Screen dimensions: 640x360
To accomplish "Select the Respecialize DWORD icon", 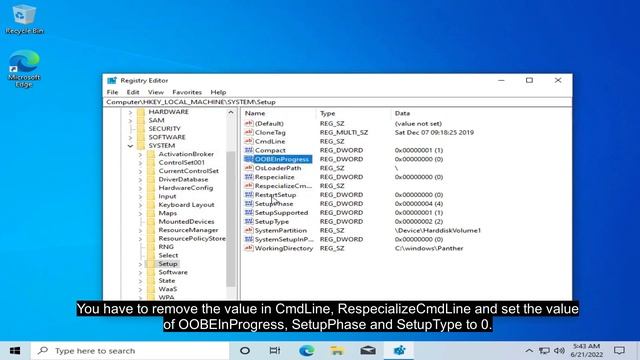I will pos(249,177).
